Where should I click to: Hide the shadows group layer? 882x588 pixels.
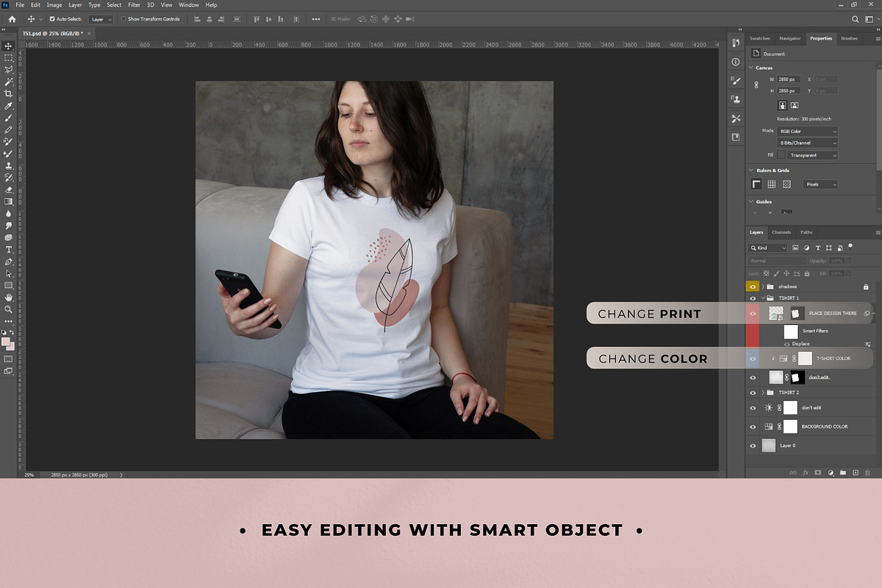(753, 287)
